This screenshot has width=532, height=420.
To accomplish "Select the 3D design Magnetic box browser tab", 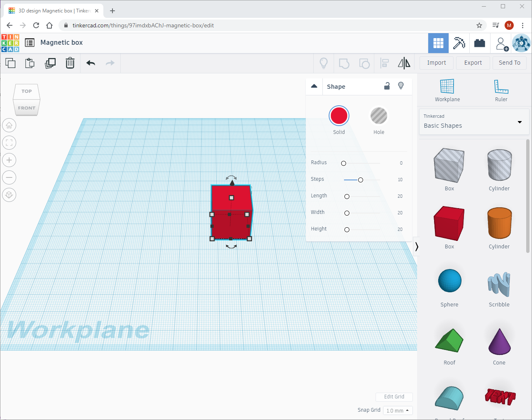I will coord(53,11).
